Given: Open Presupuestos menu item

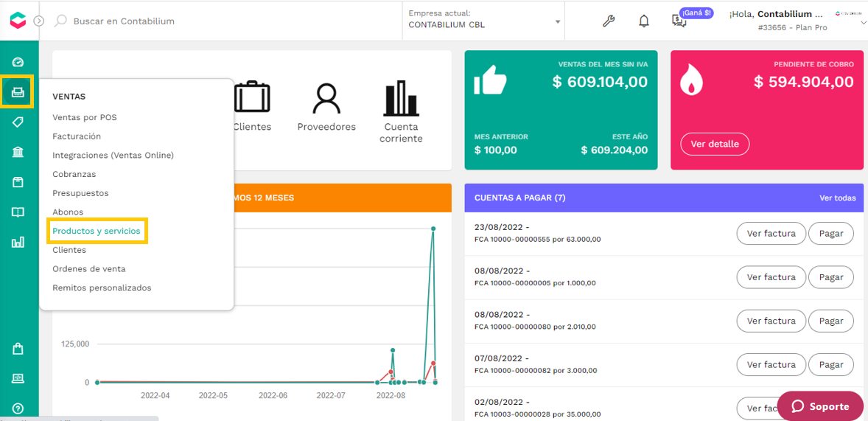Looking at the screenshot, I should point(80,193).
